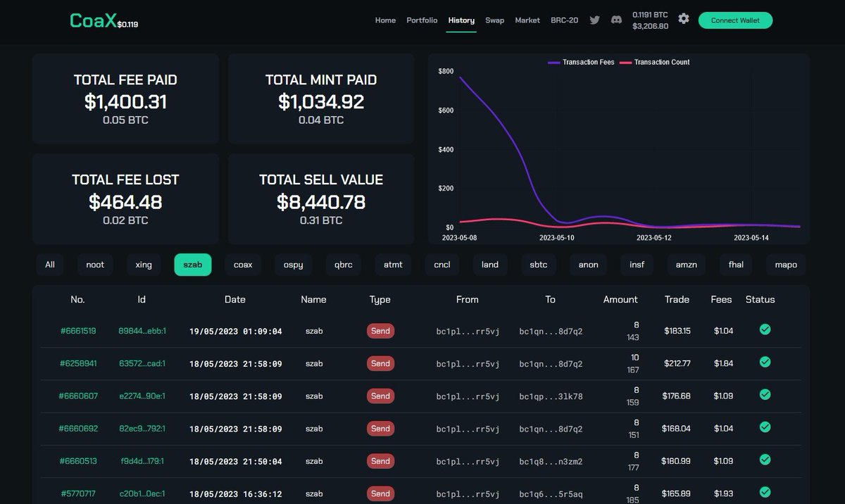This screenshot has height=504, width=845.
Task: Click the Send badge in row #6660607
Action: pos(380,396)
